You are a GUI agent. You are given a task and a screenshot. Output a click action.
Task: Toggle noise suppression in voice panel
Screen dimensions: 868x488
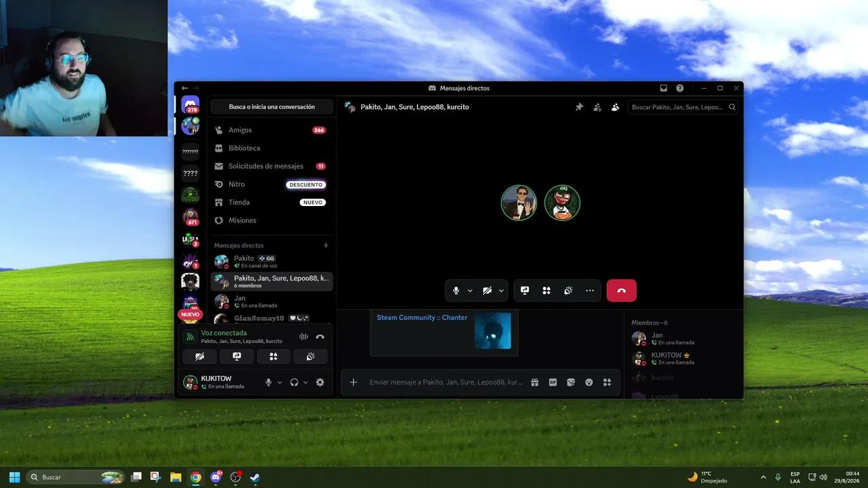[x=304, y=336]
